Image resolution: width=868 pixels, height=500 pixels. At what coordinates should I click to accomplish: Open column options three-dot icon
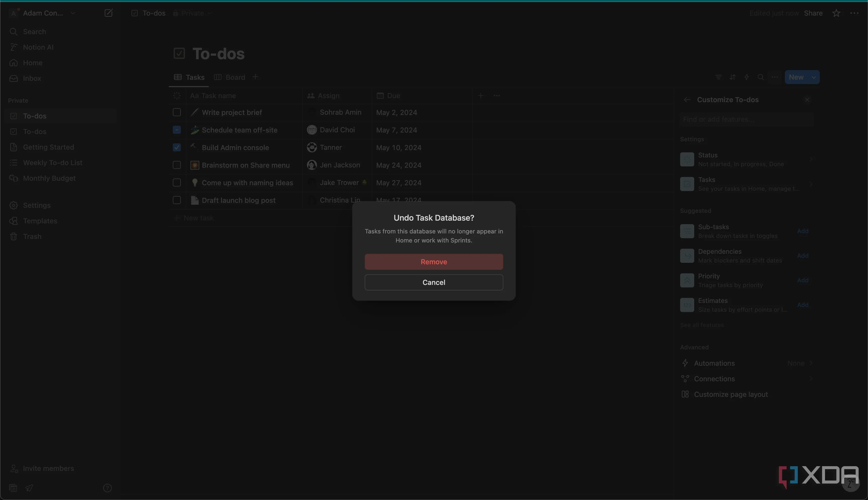(x=497, y=96)
